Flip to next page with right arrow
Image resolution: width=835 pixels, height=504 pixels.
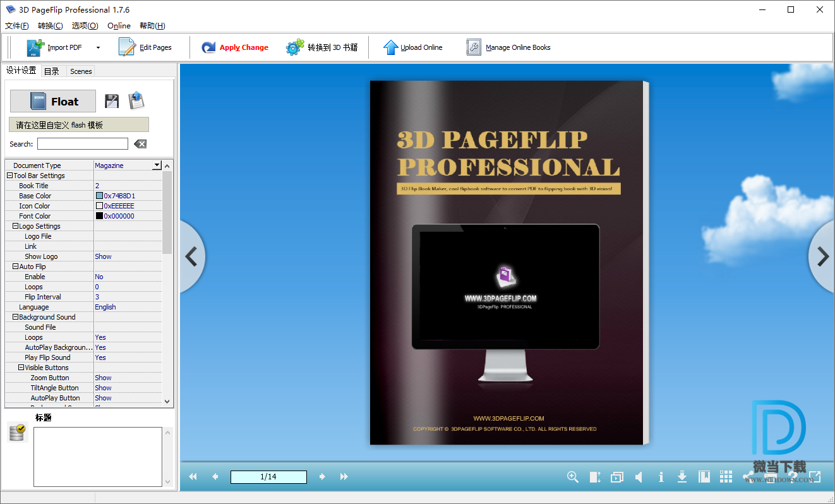[822, 256]
